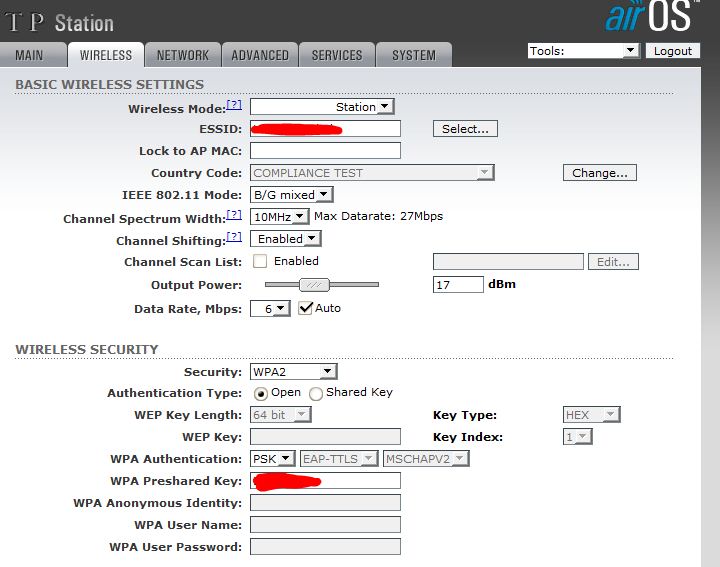Open the SERVICES tab
The image size is (720, 567).
[337, 56]
